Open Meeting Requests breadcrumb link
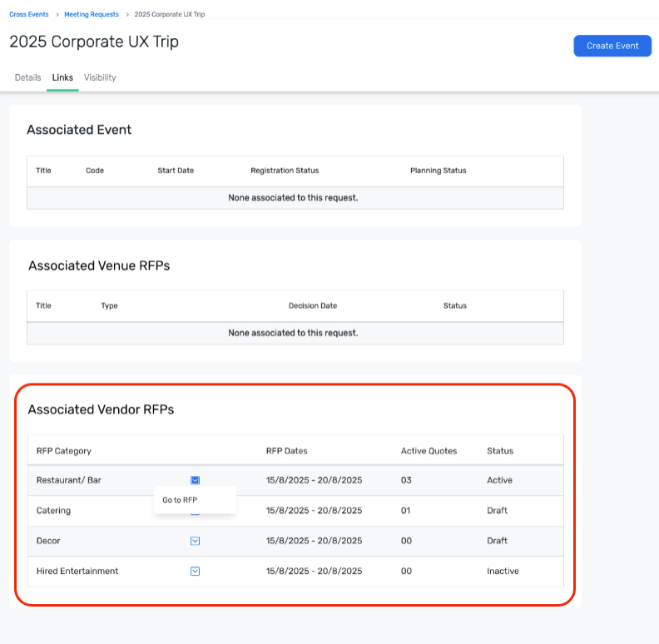The height and width of the screenshot is (644, 659). [92, 14]
